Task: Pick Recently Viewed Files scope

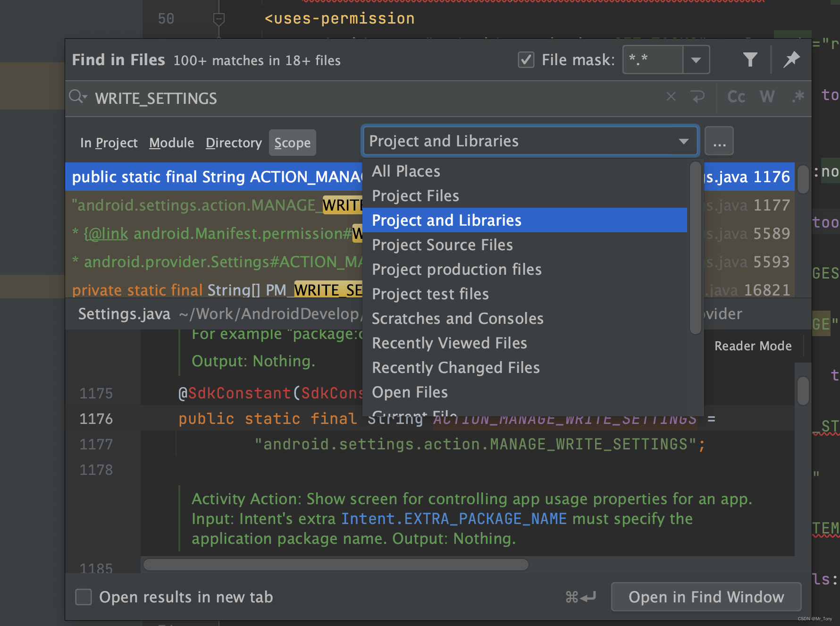Action: pyautogui.click(x=525, y=343)
